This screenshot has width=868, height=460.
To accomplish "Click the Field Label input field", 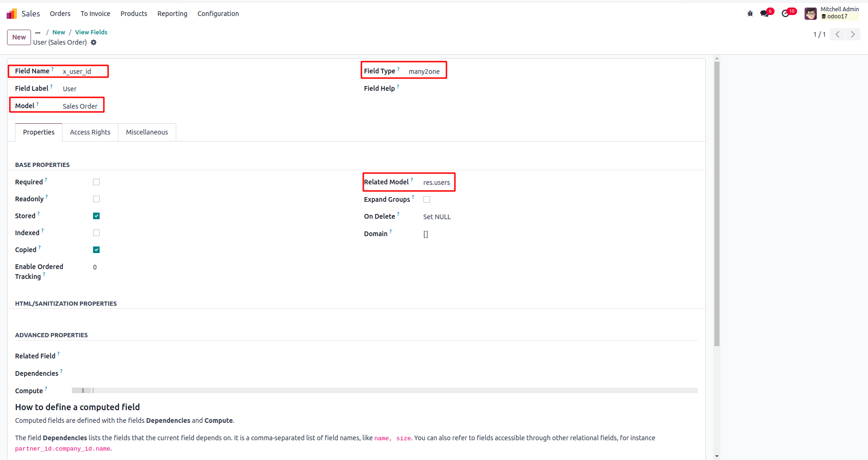I will 188,89.
